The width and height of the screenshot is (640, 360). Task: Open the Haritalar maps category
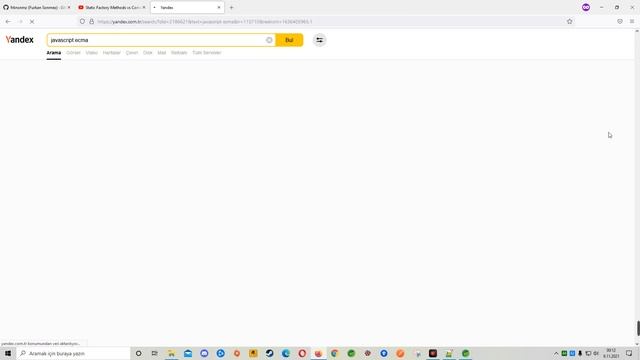(x=111, y=53)
